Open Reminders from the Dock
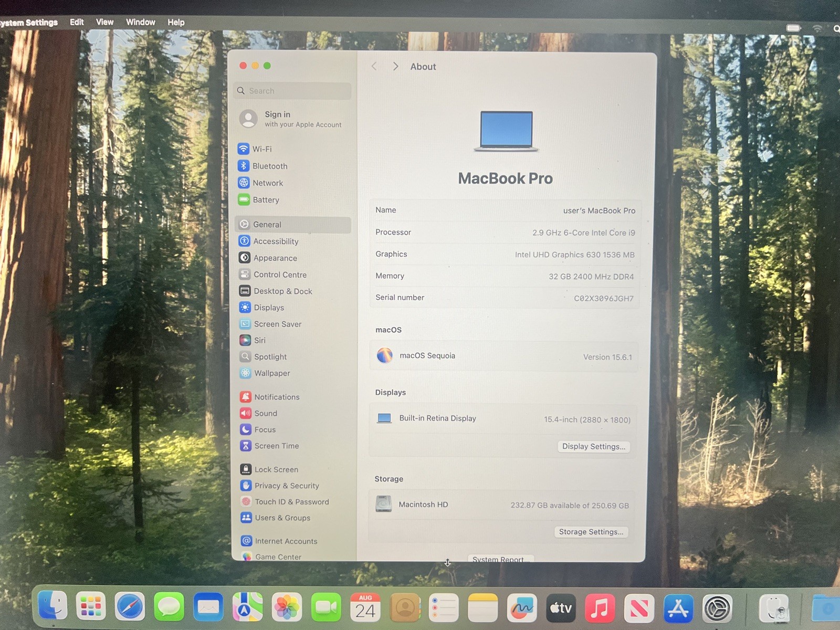 point(444,607)
